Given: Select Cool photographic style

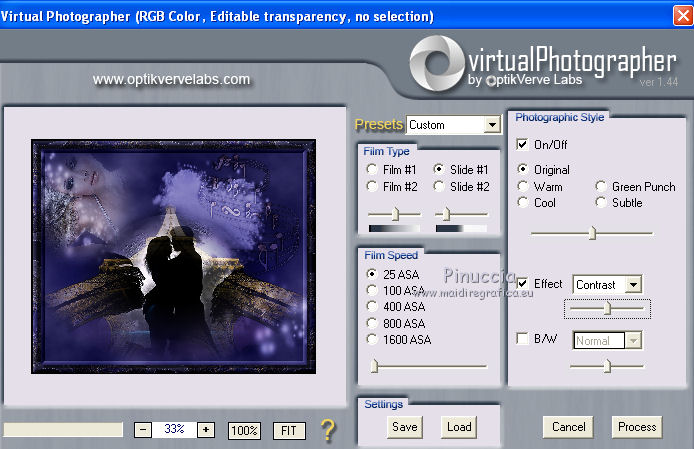Looking at the screenshot, I should pyautogui.click(x=523, y=202).
